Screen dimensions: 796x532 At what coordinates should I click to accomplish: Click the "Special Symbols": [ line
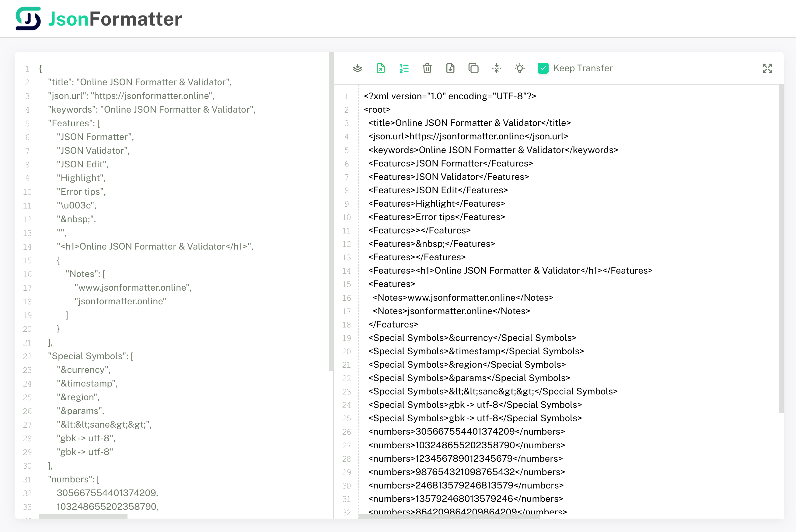point(91,356)
